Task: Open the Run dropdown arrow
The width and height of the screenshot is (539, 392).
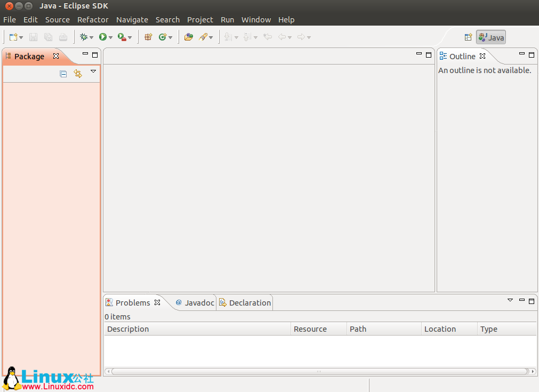Action: click(111, 37)
